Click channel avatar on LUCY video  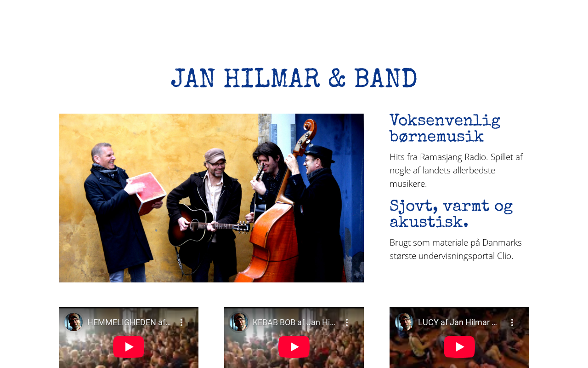404,322
